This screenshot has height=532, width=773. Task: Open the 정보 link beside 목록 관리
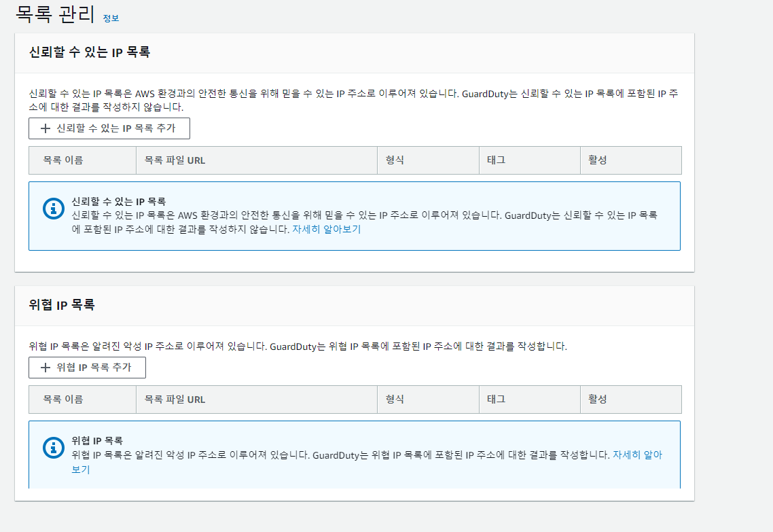(x=111, y=18)
